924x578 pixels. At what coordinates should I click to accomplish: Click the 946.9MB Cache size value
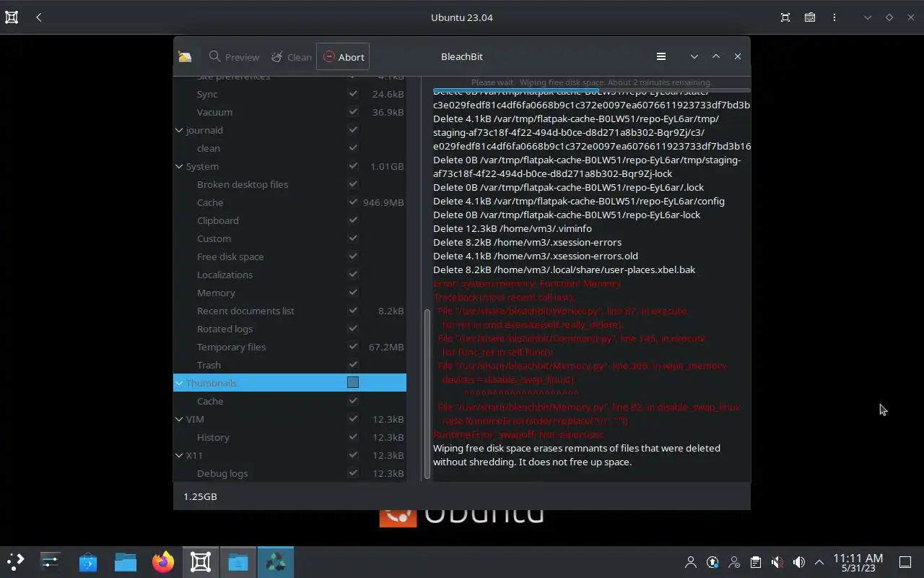tap(383, 202)
